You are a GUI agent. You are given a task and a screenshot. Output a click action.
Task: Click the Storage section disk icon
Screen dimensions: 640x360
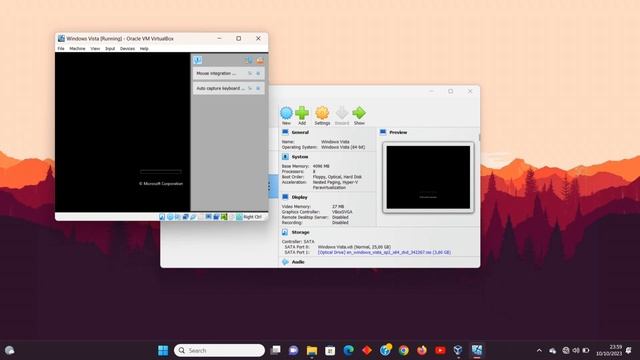[285, 232]
